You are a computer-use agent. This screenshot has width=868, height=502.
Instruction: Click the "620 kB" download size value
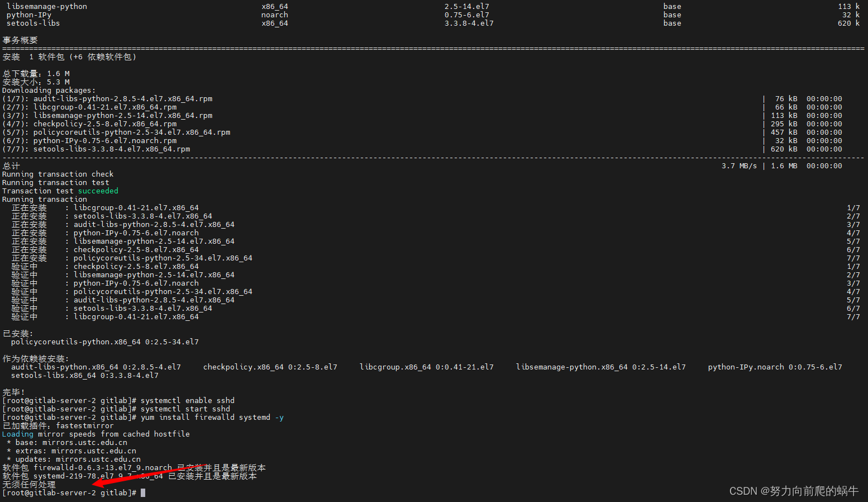[x=784, y=149]
